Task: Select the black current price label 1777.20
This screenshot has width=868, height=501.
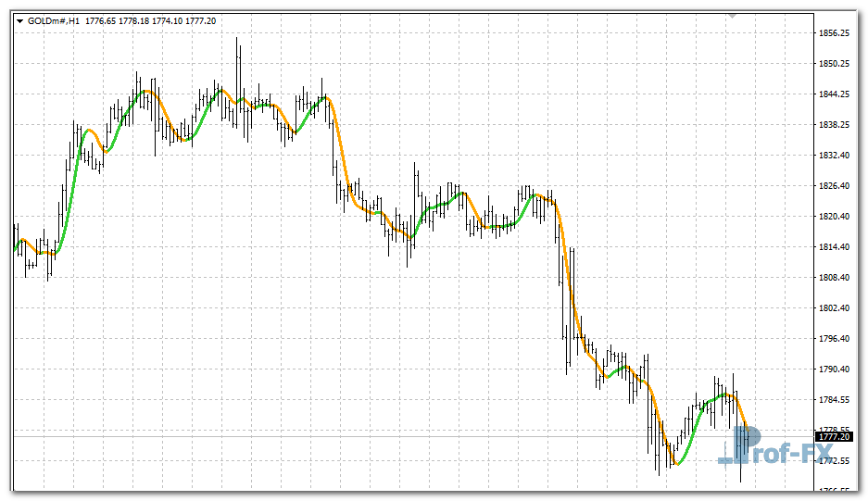Action: pos(835,436)
